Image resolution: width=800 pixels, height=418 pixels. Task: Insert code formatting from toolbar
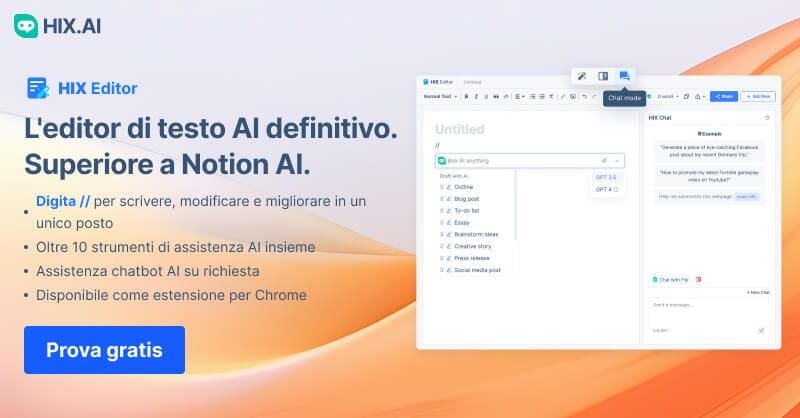click(506, 96)
